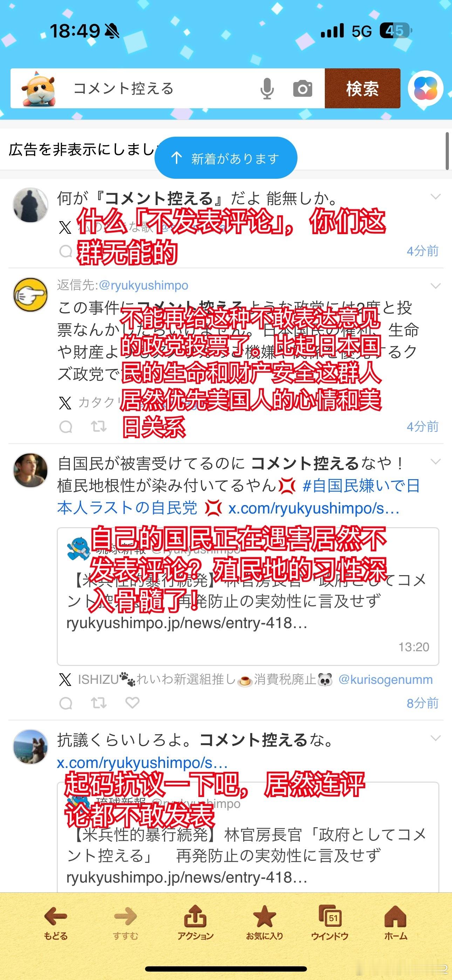Tap the brown 検索 search button
452x980 pixels.
(363, 88)
